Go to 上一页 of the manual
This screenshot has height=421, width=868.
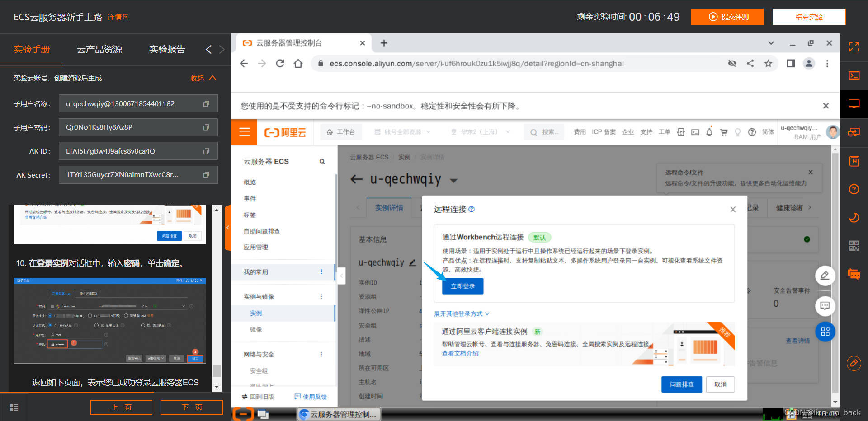[121, 407]
